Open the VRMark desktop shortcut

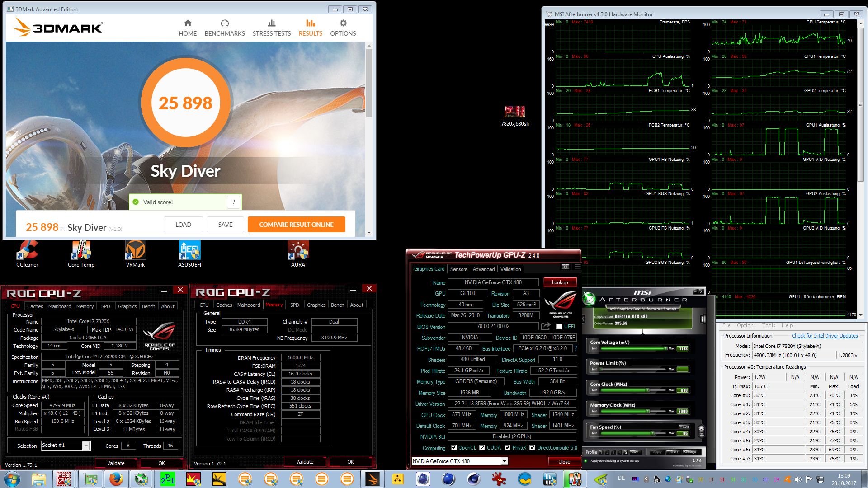coord(135,254)
